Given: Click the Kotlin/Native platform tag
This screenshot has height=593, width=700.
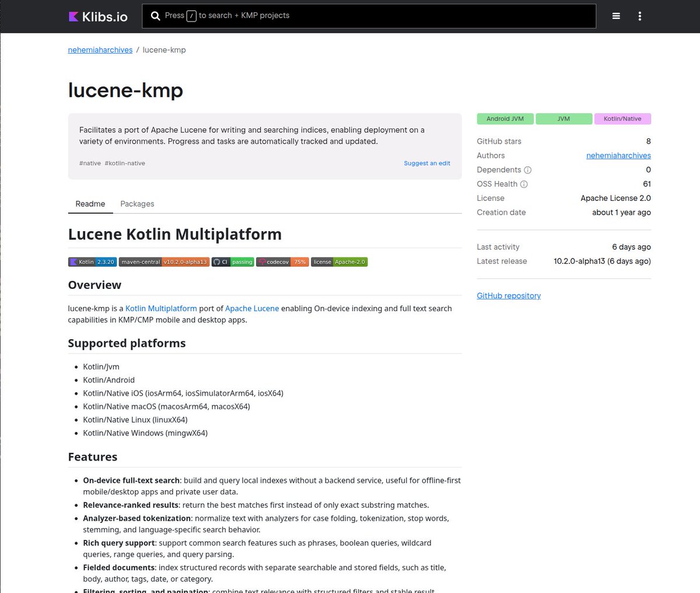Looking at the screenshot, I should coord(622,118).
